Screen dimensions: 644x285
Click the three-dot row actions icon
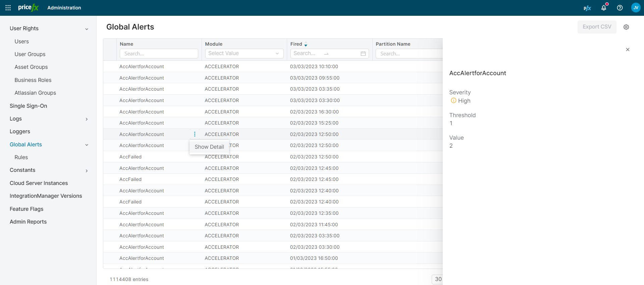coord(195,134)
